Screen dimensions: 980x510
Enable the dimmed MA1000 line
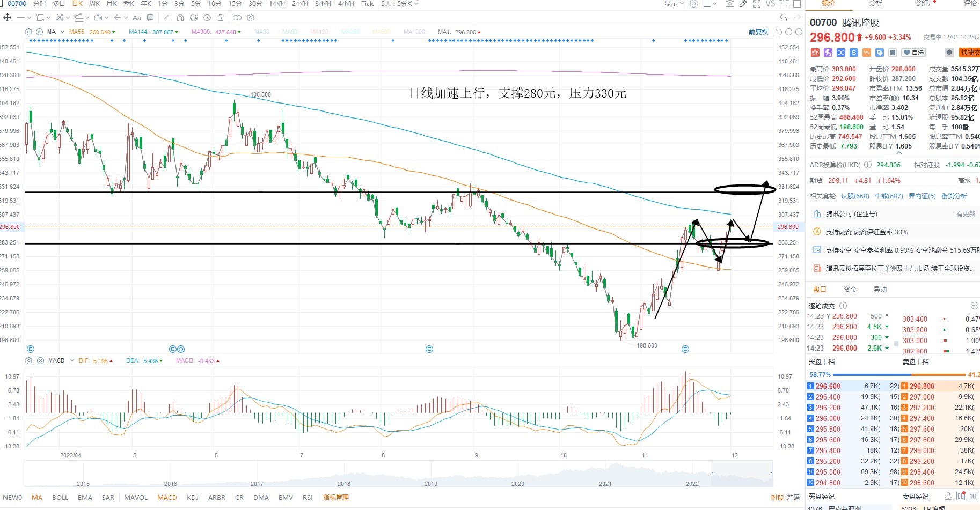click(415, 32)
